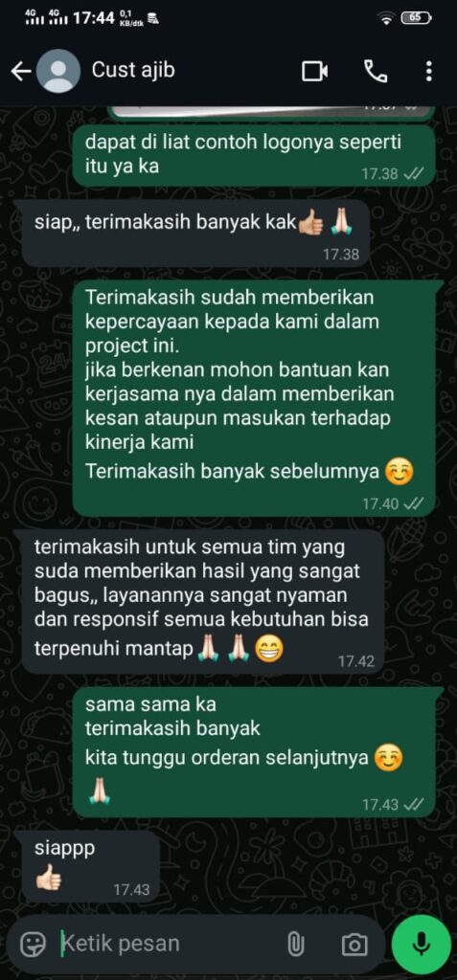This screenshot has width=457, height=980.
Task: Tap the Wi-Fi status bar icon
Action: click(387, 18)
